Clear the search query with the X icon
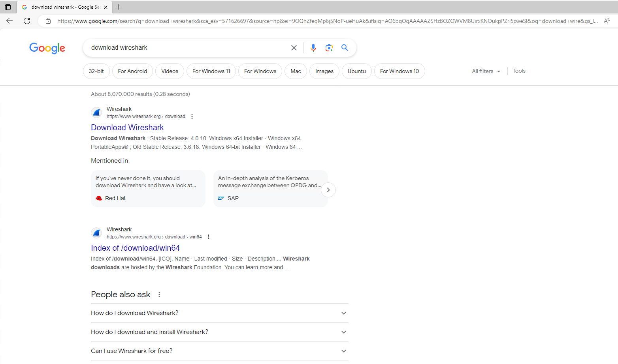This screenshot has width=618, height=364. point(294,47)
